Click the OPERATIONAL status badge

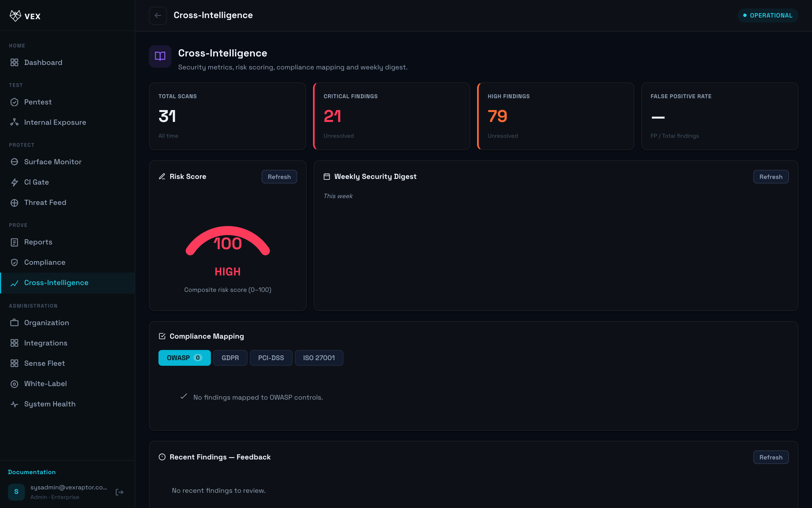pyautogui.click(x=767, y=16)
